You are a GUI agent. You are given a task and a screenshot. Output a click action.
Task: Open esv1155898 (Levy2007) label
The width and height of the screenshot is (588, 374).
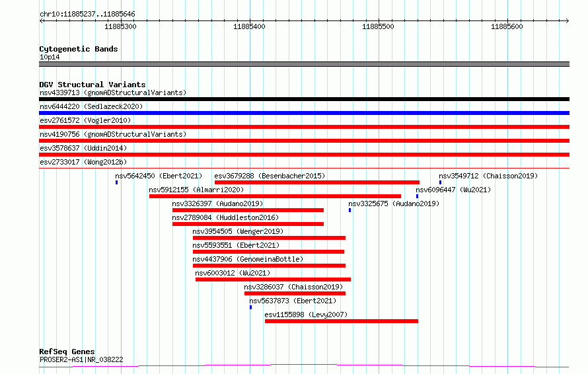click(306, 315)
